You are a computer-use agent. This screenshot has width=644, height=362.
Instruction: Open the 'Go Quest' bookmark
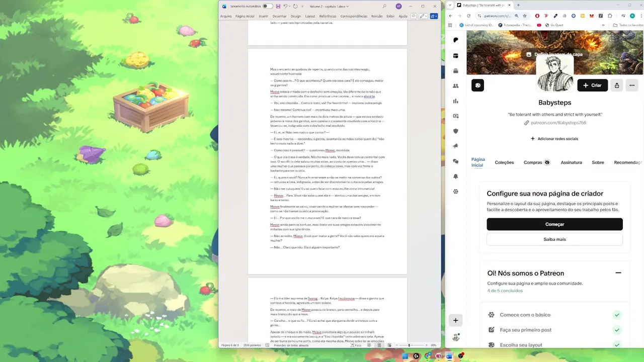553,25
